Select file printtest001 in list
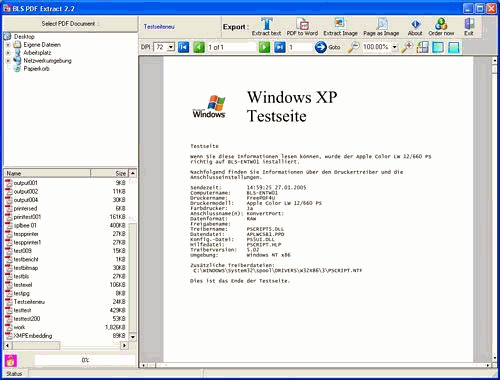The height and width of the screenshot is (380, 500). point(27,217)
